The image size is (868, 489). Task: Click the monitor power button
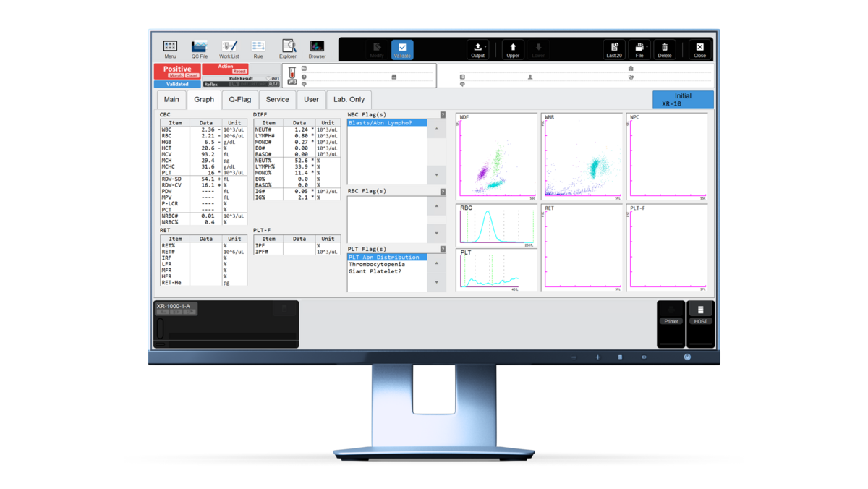click(687, 357)
